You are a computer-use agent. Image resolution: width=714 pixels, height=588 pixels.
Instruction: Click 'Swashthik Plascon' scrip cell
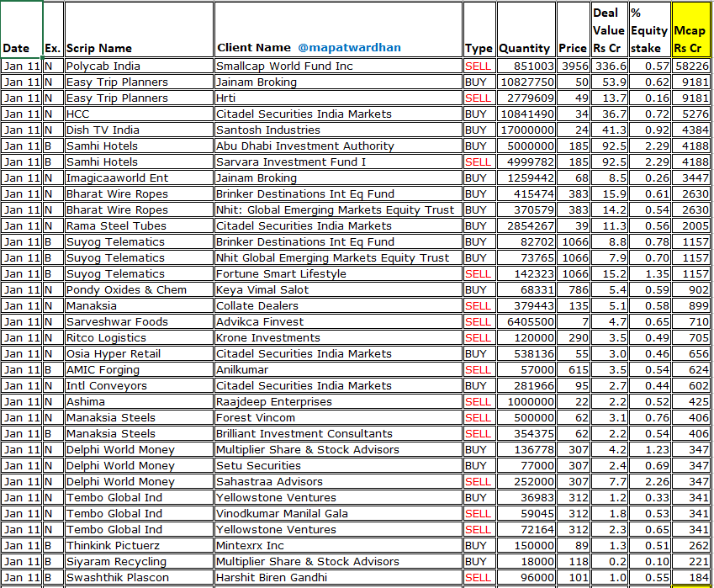pyautogui.click(x=139, y=577)
